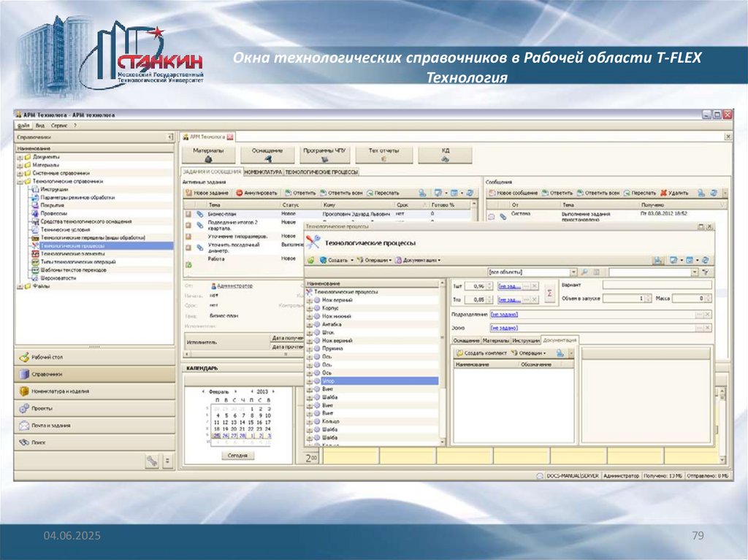748x560 pixels.
Task: Click the search magnifier beside the object filter
Action: coord(584,272)
